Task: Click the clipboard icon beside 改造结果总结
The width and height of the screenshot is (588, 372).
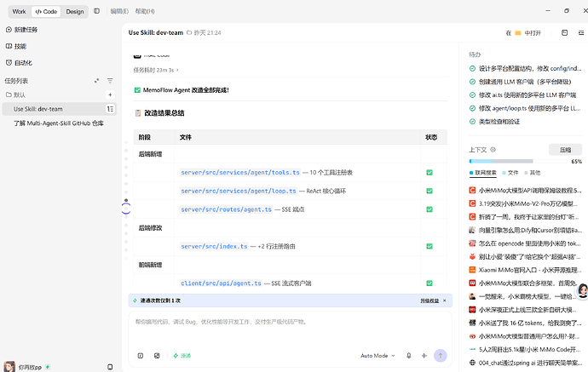Action: click(x=137, y=112)
